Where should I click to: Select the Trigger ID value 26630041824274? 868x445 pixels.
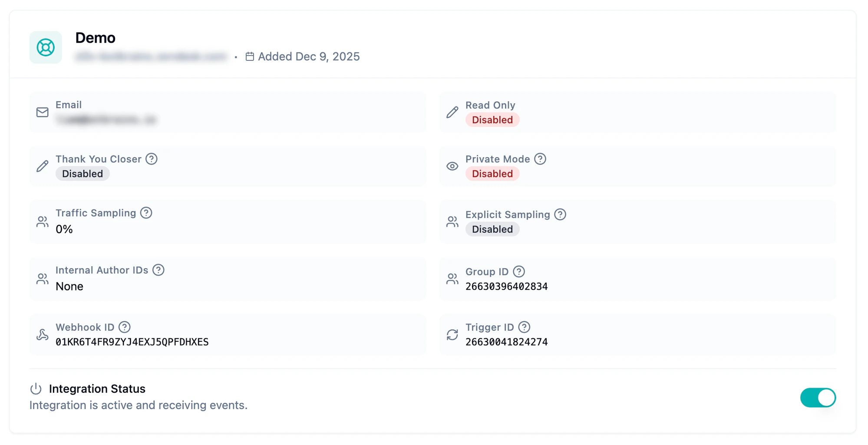point(507,342)
